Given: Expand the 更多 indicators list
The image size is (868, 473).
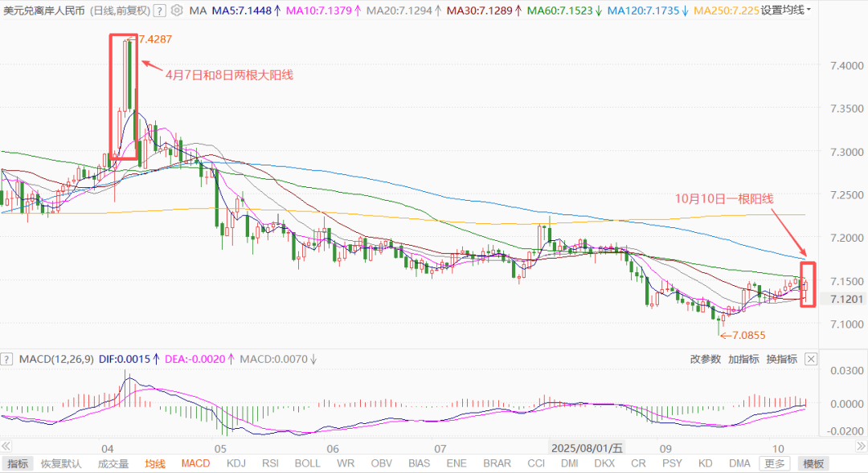Looking at the screenshot, I should [775, 463].
